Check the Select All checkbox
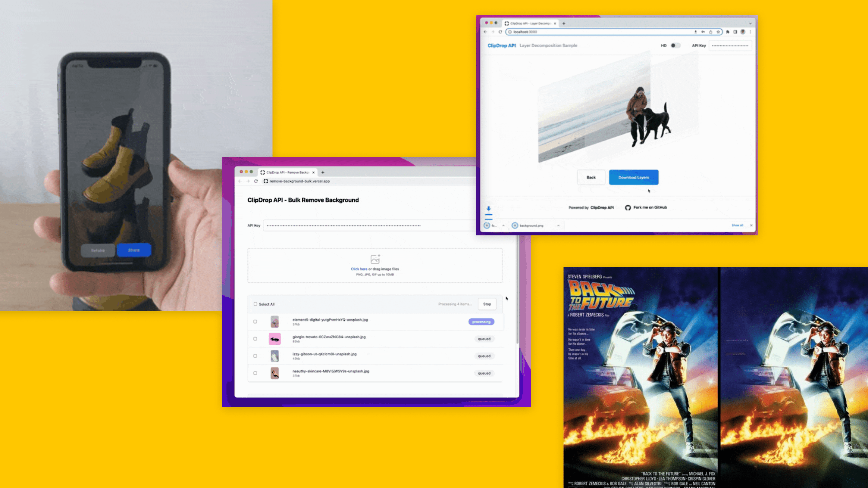This screenshot has height=488, width=868. click(x=255, y=304)
